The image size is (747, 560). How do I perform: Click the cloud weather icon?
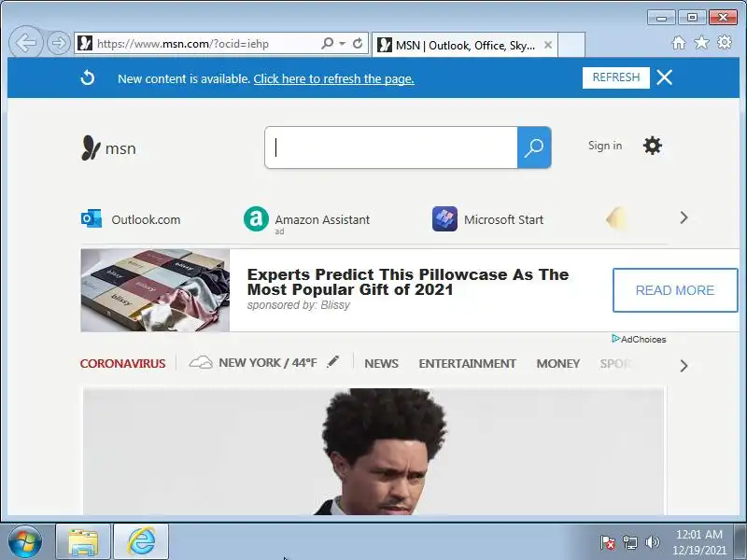pos(201,362)
